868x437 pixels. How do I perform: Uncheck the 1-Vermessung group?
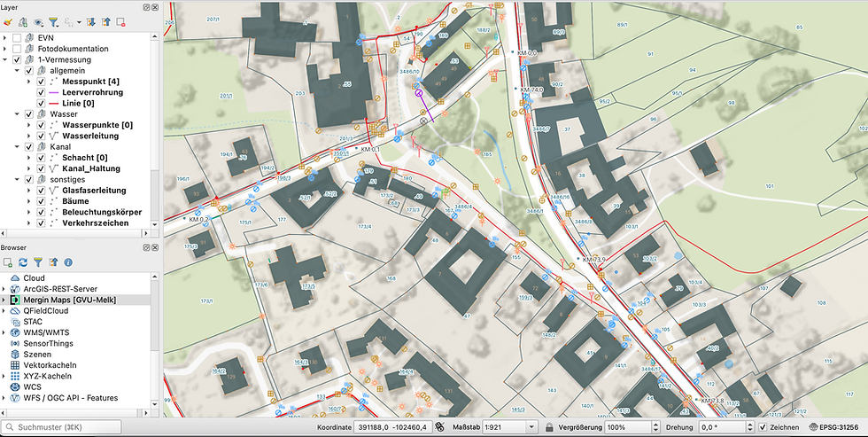click(x=17, y=59)
